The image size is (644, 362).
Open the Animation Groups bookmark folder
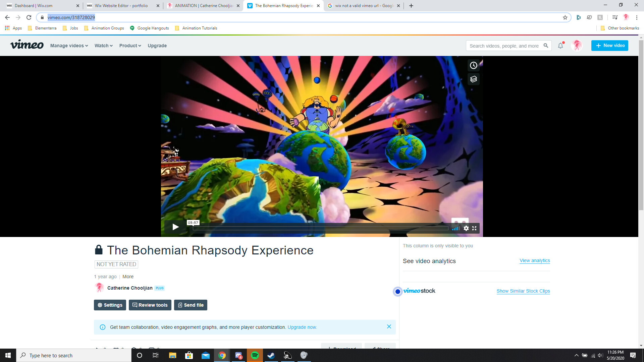104,28
